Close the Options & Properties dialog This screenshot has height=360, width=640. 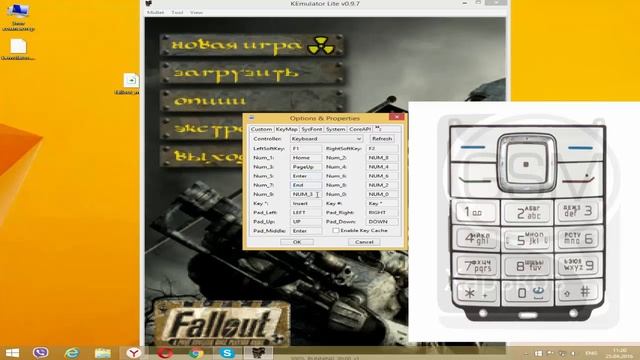(x=396, y=117)
